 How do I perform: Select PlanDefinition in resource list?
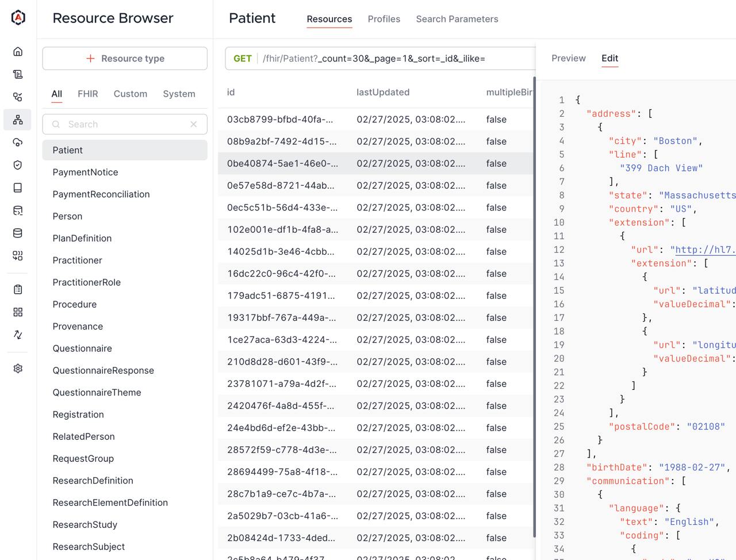pos(125,238)
